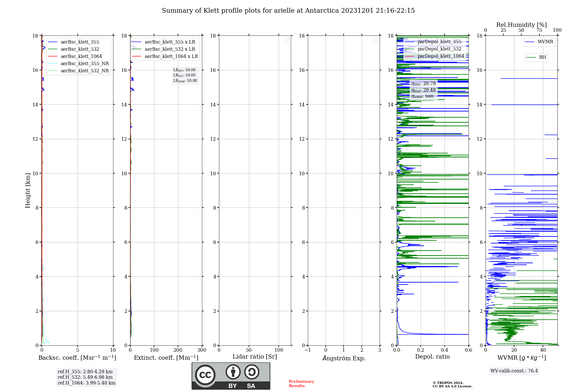Click the Extinct. coeff. axis label
The image size is (577, 392).
click(166, 358)
